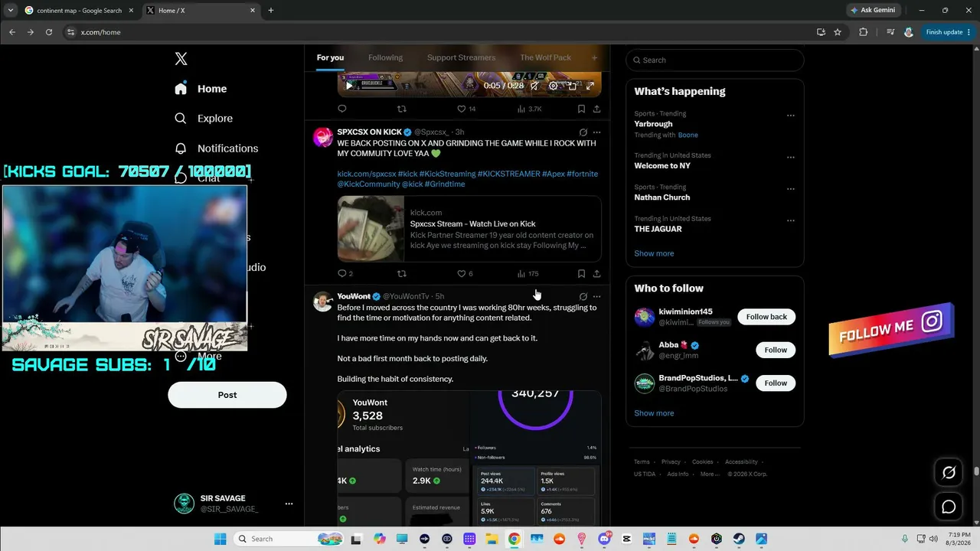Show more trends under What's happening
The height and width of the screenshot is (551, 980).
pos(654,253)
